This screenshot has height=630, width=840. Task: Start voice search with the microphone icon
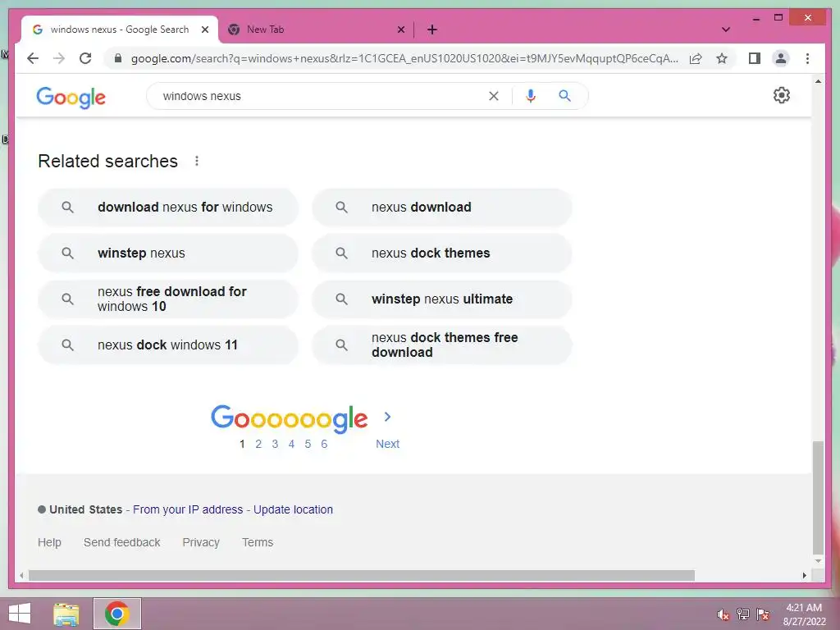pyautogui.click(x=531, y=96)
